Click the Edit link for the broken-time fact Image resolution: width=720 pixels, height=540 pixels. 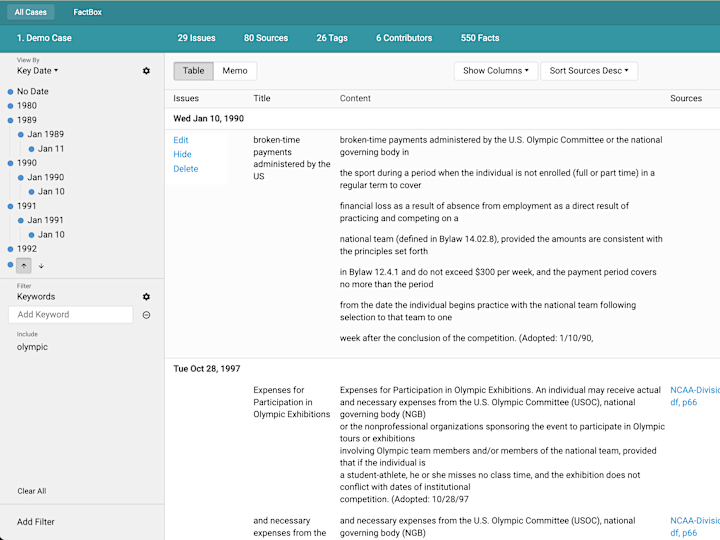click(181, 140)
